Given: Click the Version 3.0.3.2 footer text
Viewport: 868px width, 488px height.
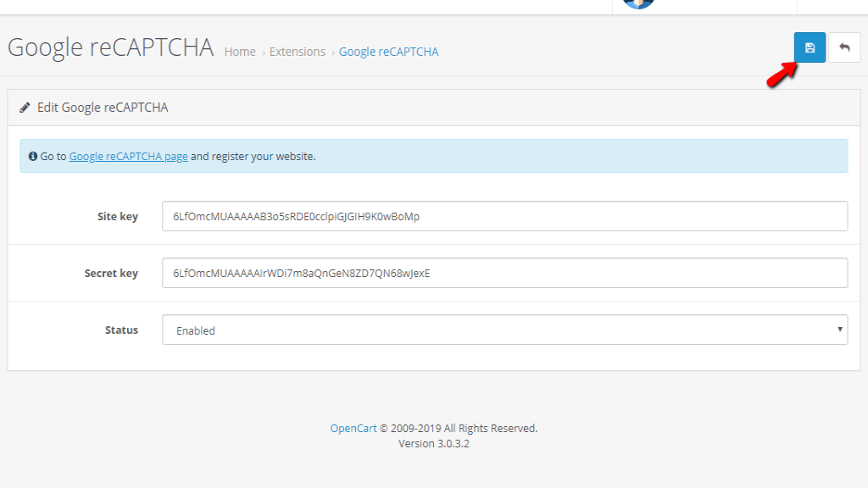Looking at the screenshot, I should click(x=434, y=443).
